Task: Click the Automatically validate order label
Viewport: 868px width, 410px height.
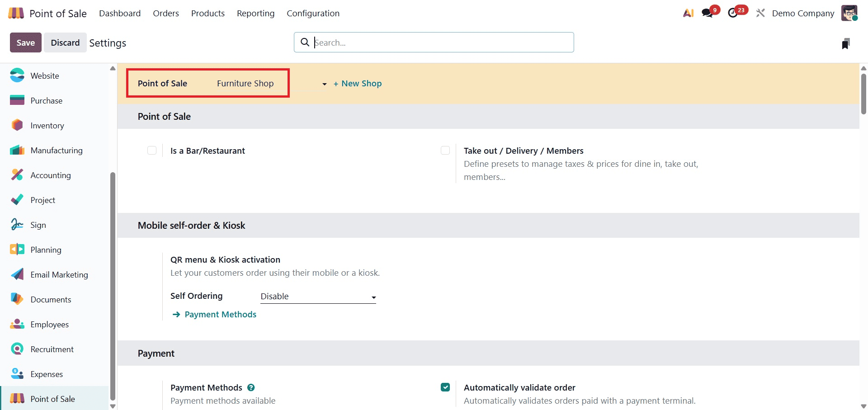Action: pyautogui.click(x=519, y=387)
